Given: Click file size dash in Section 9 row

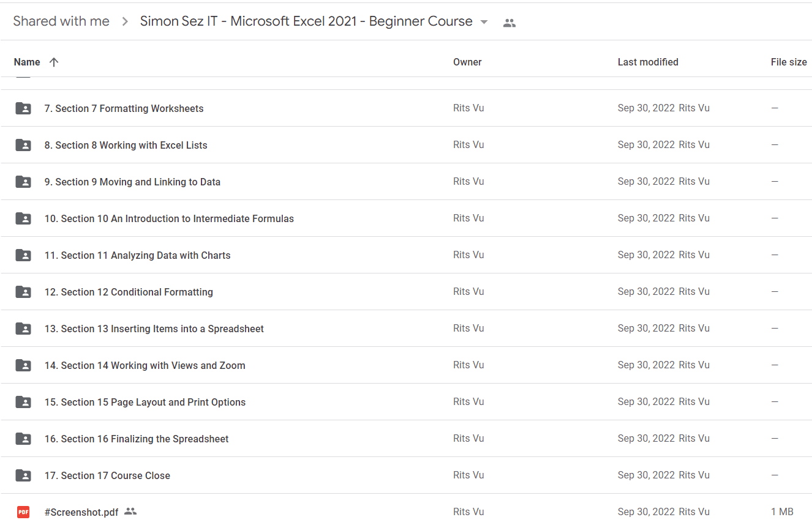Looking at the screenshot, I should coord(775,181).
